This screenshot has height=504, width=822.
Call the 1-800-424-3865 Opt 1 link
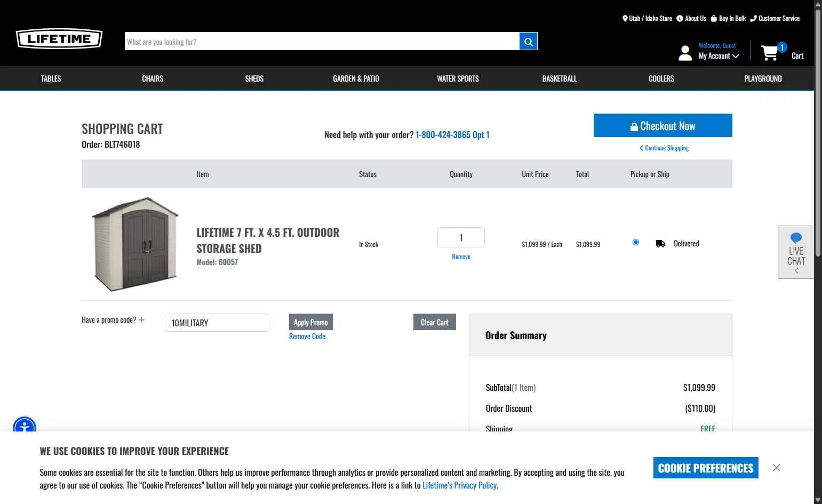point(452,135)
